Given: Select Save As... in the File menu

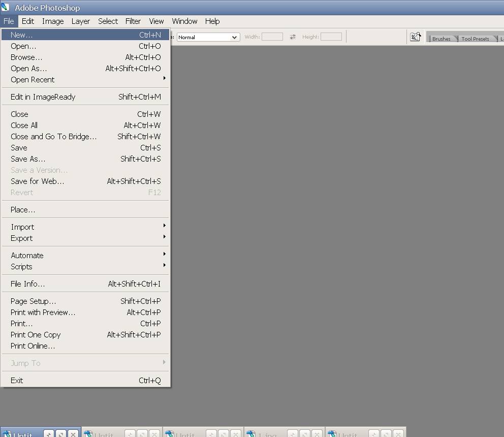Looking at the screenshot, I should pyautogui.click(x=85, y=159).
